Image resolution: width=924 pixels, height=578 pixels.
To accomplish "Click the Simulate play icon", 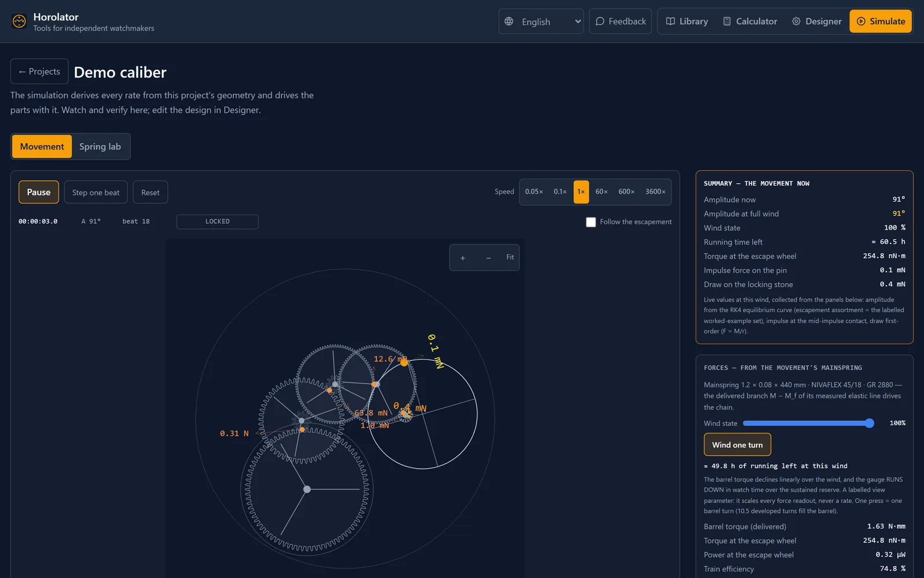I will (x=861, y=21).
